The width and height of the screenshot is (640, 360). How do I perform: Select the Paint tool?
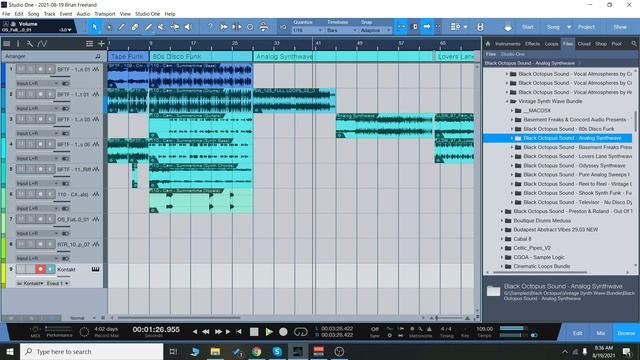(148, 27)
